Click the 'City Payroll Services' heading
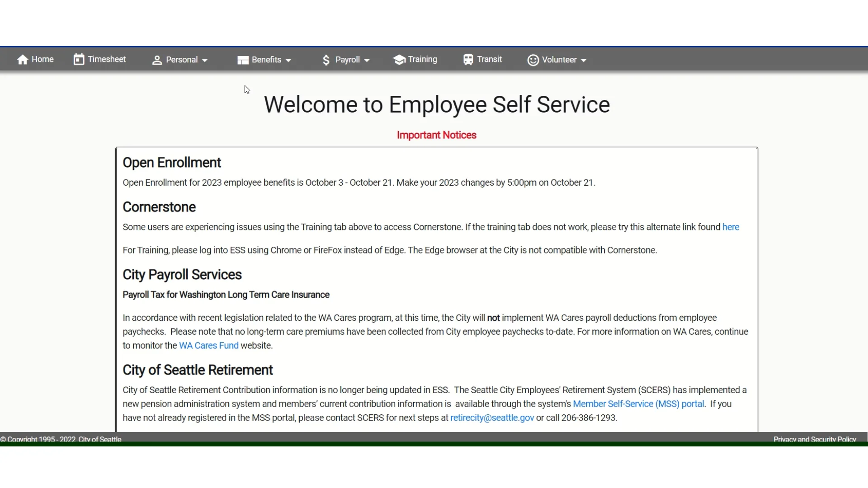Viewport: 868px width, 488px height. point(182,275)
